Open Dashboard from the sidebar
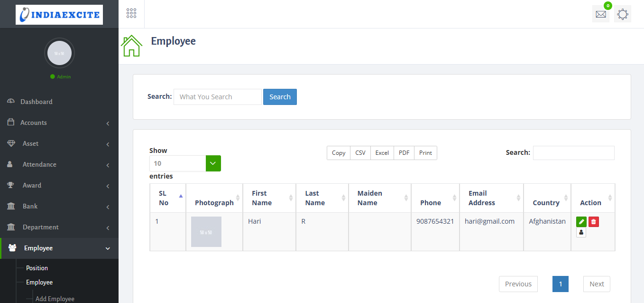Image resolution: width=644 pixels, height=303 pixels. (37, 102)
